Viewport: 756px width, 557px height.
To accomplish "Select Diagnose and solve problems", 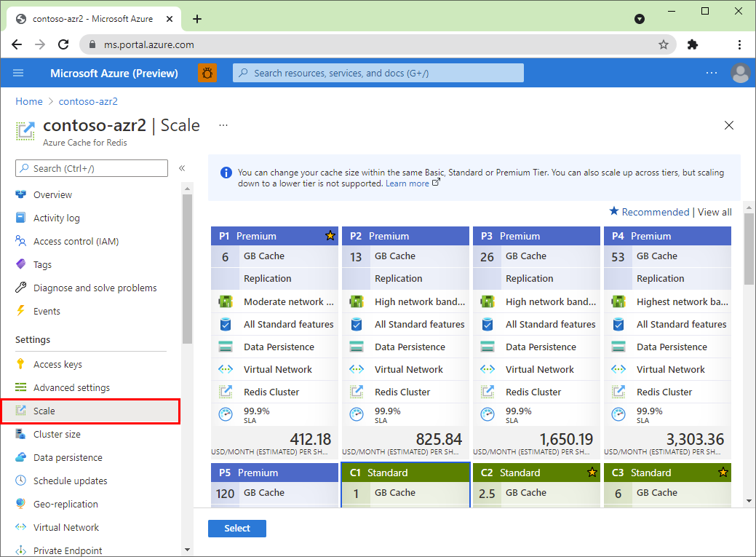I will (x=95, y=288).
